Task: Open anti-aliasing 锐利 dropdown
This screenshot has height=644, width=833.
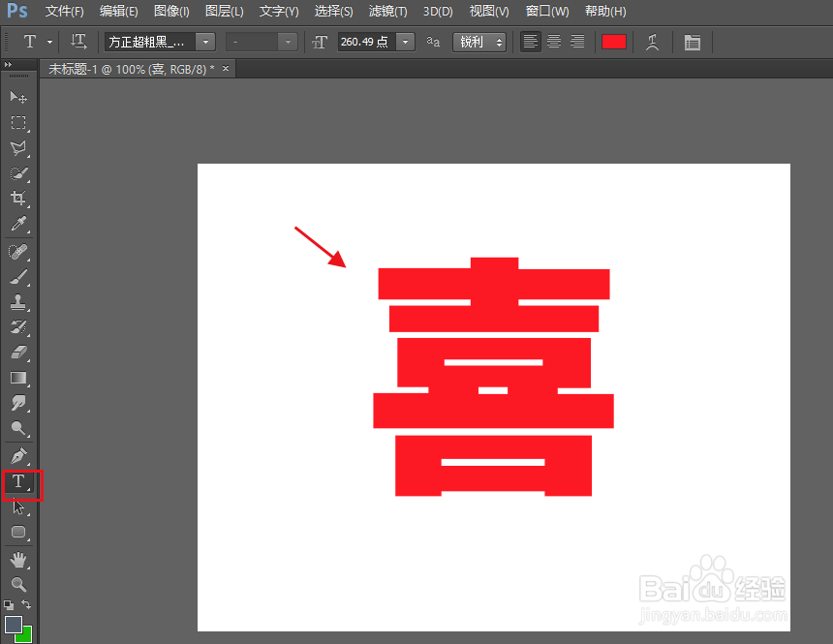Action: point(479,42)
